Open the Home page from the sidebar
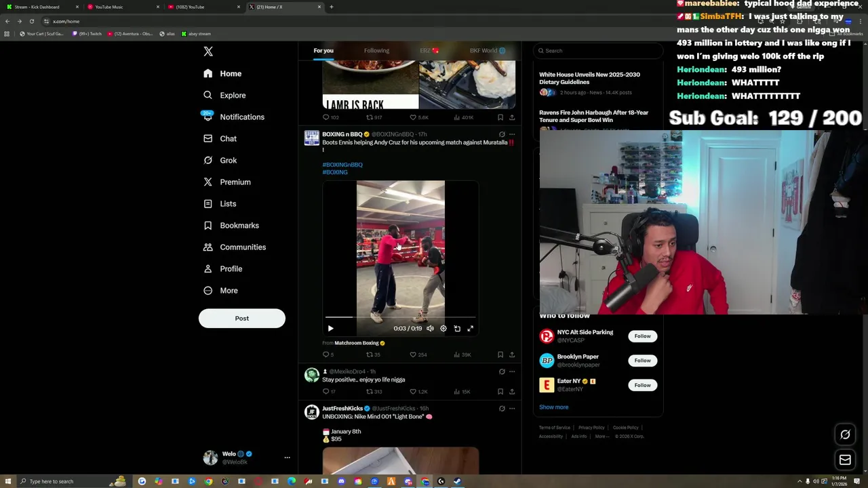The image size is (868, 488). click(x=222, y=73)
